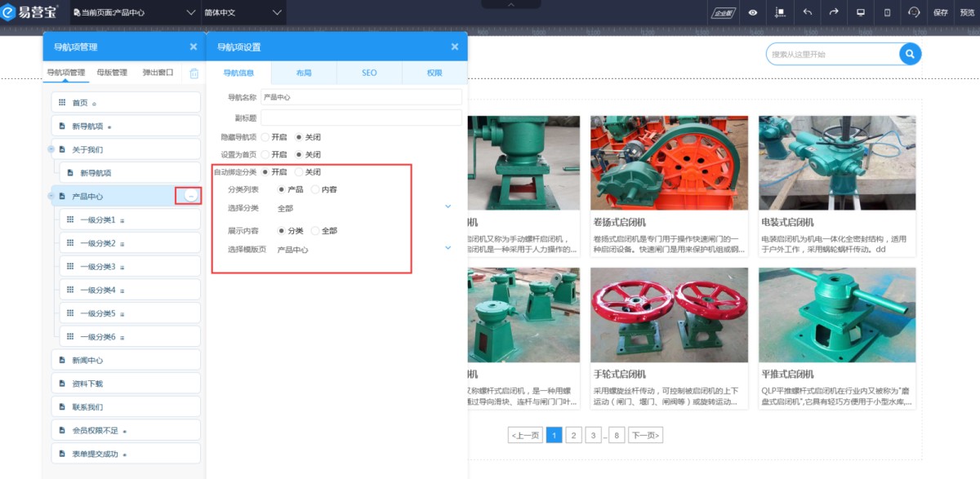
Task: Open the 选择模版页 dropdown arrow
Action: tap(448, 247)
